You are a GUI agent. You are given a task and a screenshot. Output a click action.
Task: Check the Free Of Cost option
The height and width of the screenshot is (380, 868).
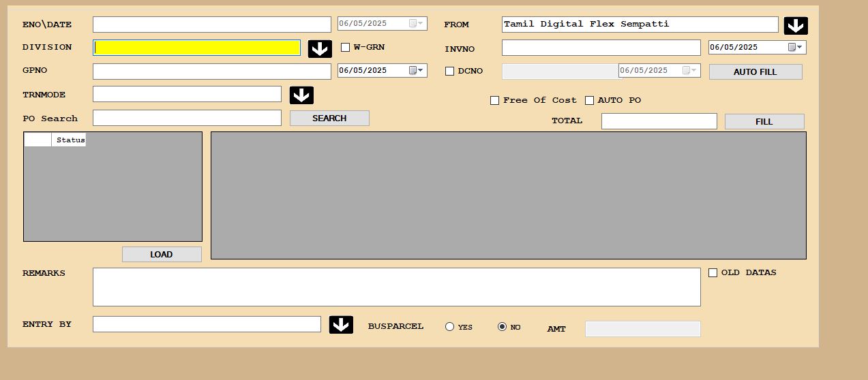tap(494, 101)
